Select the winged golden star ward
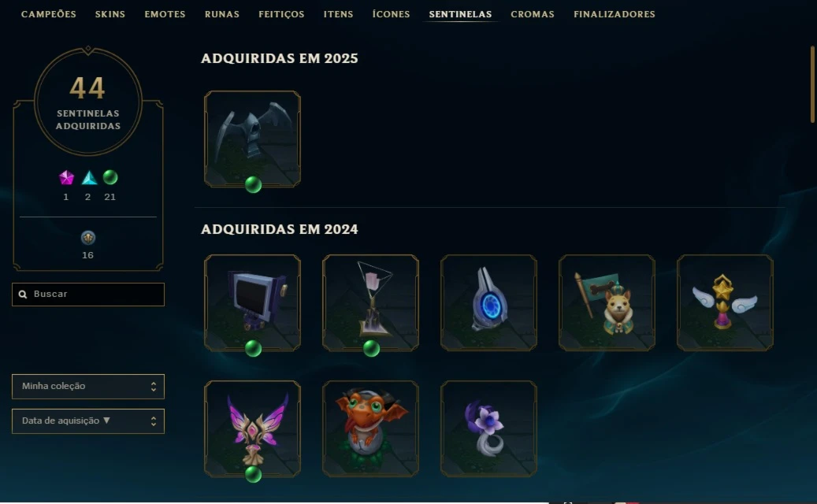Screen dimensions: 817x504 point(725,302)
